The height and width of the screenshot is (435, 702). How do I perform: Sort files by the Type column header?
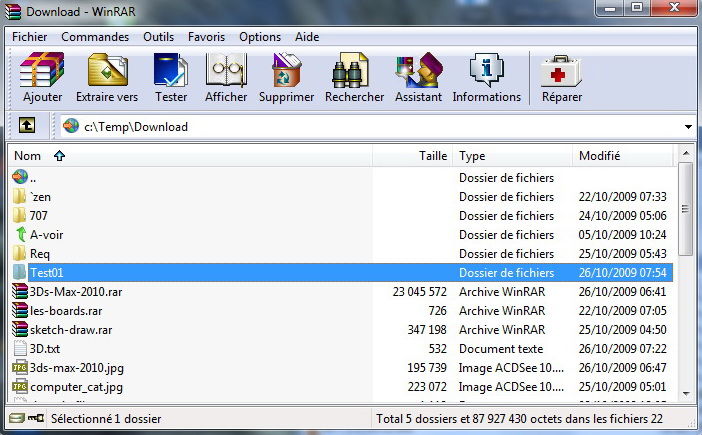(512, 156)
